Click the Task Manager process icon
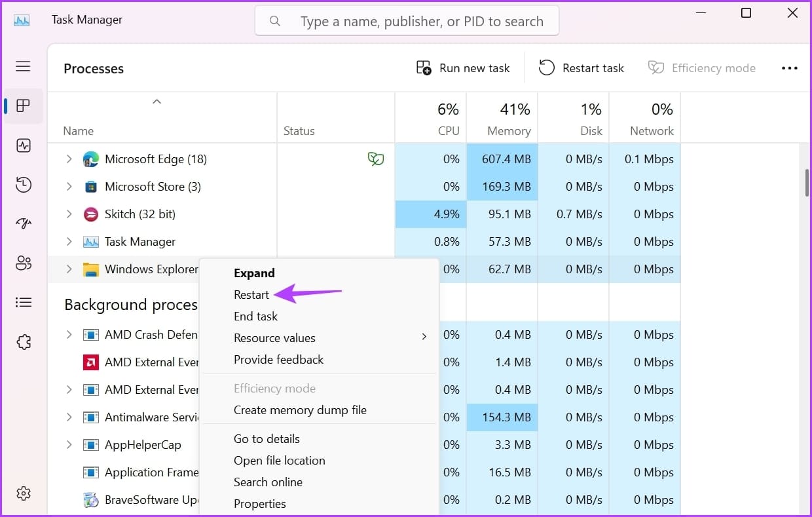The height and width of the screenshot is (517, 812). pos(91,242)
